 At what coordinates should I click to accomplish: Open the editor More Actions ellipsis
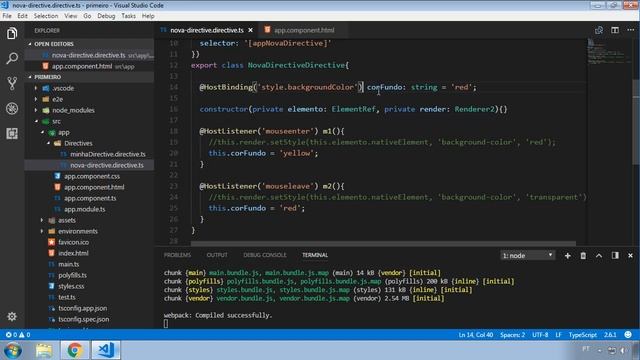[631, 30]
